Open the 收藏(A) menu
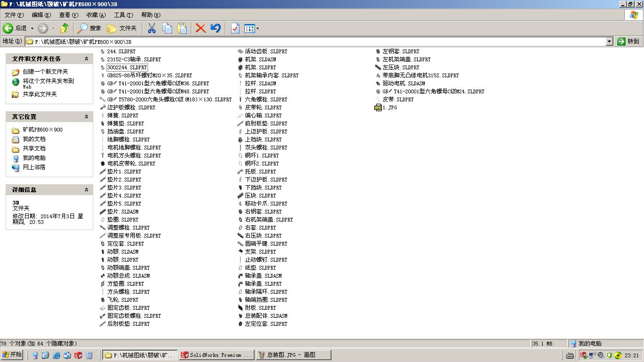This screenshot has height=362, width=644. tap(96, 15)
